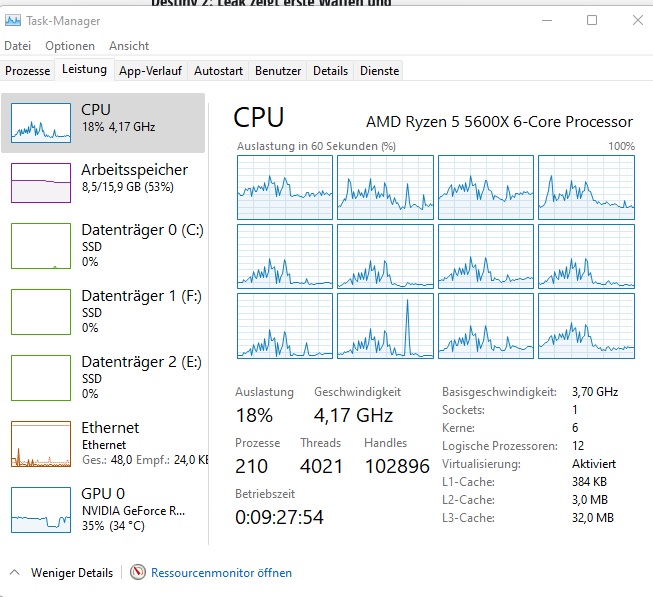Screen dimensions: 653x597
Task: Select Datenträger 0 (C:) thumbnail
Action: 41,246
